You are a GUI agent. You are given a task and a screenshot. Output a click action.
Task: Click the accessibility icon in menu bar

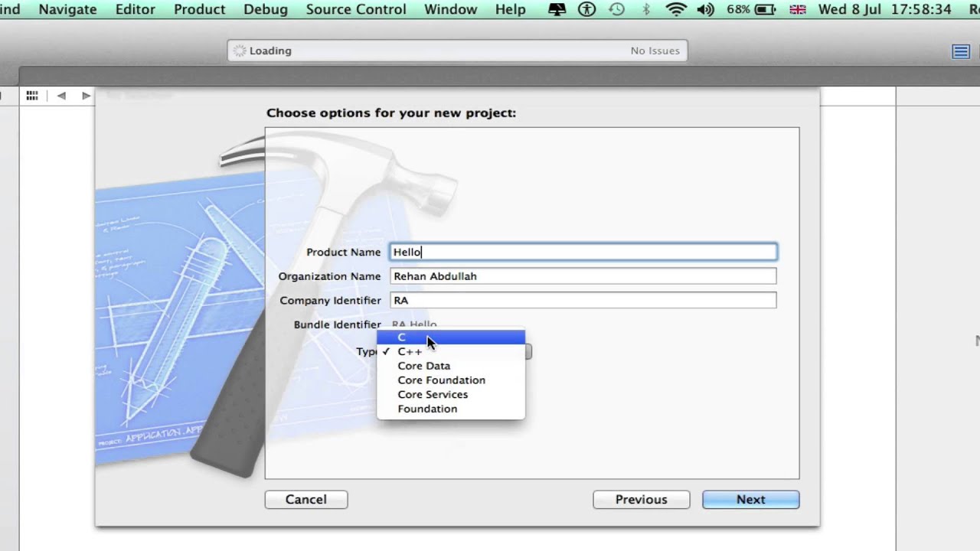(587, 9)
